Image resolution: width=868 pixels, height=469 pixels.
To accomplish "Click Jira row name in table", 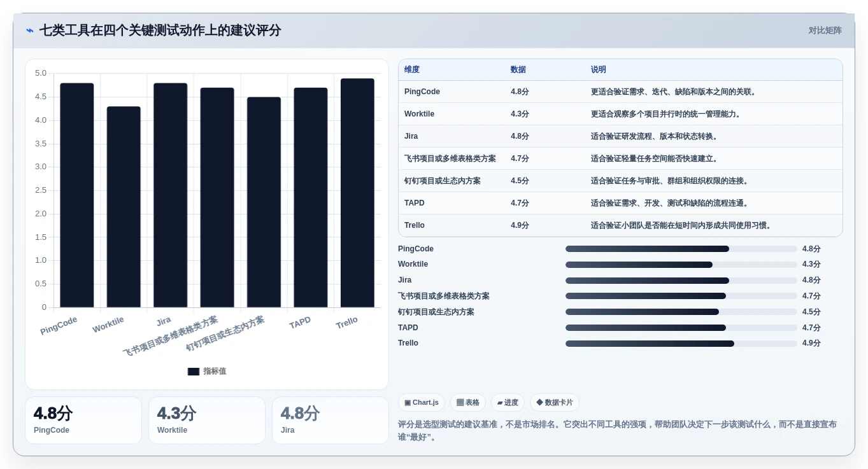I will tap(411, 136).
